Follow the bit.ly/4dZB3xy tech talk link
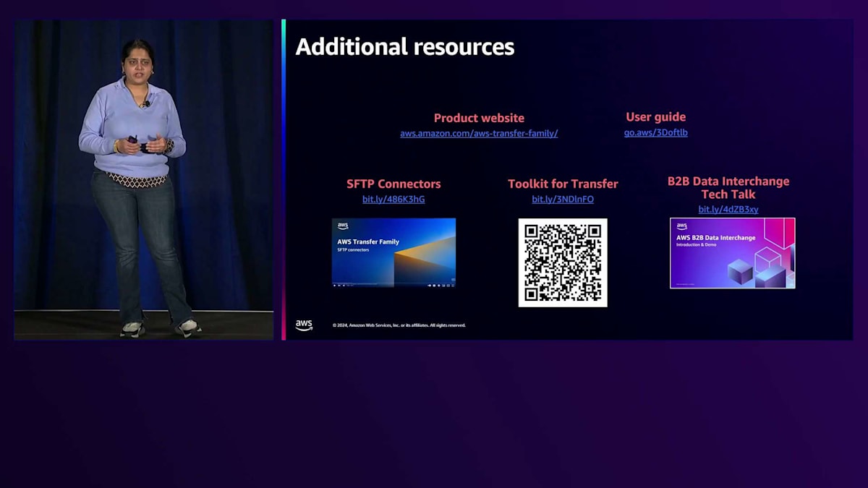Image resolution: width=868 pixels, height=488 pixels. point(728,210)
